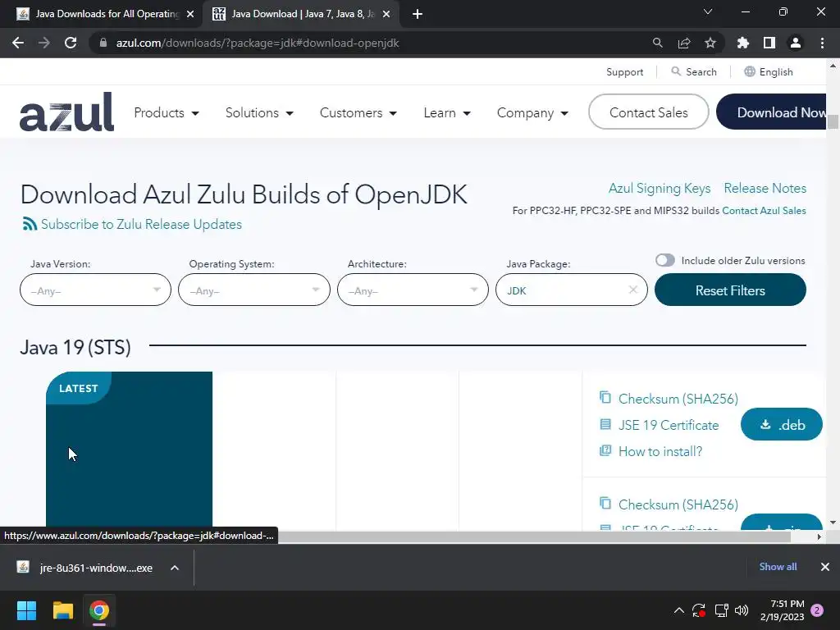Click the vertical page scrollbar thumb
The height and width of the screenshot is (630, 840).
[x=833, y=121]
